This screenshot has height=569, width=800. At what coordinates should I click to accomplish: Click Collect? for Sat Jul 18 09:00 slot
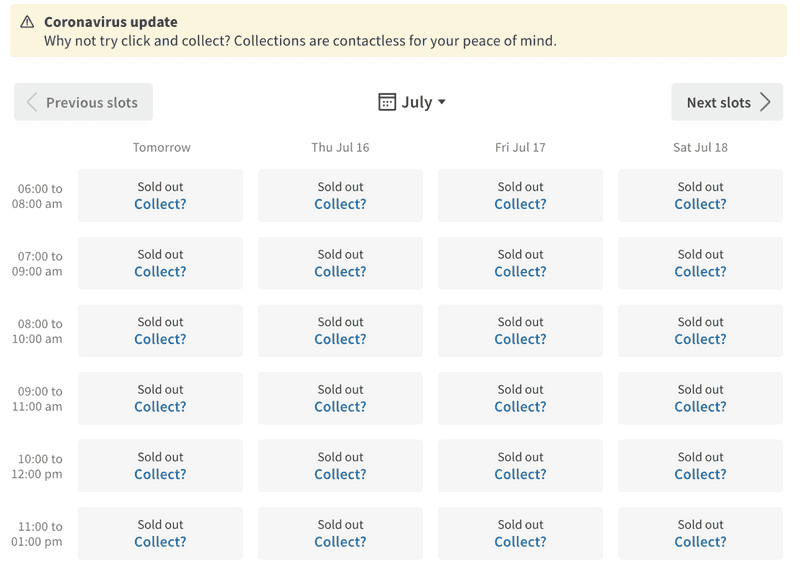point(700,407)
